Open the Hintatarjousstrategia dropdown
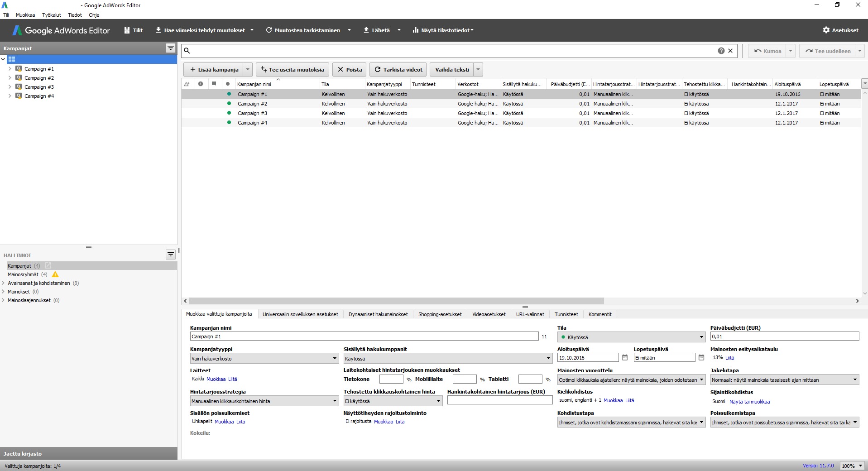Screen dimensions: 868x471 [264, 401]
